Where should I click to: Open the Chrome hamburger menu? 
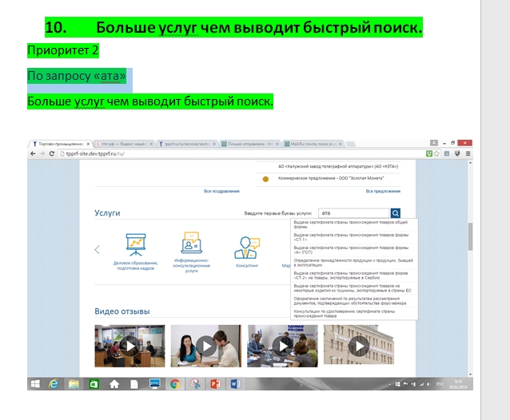click(x=468, y=153)
